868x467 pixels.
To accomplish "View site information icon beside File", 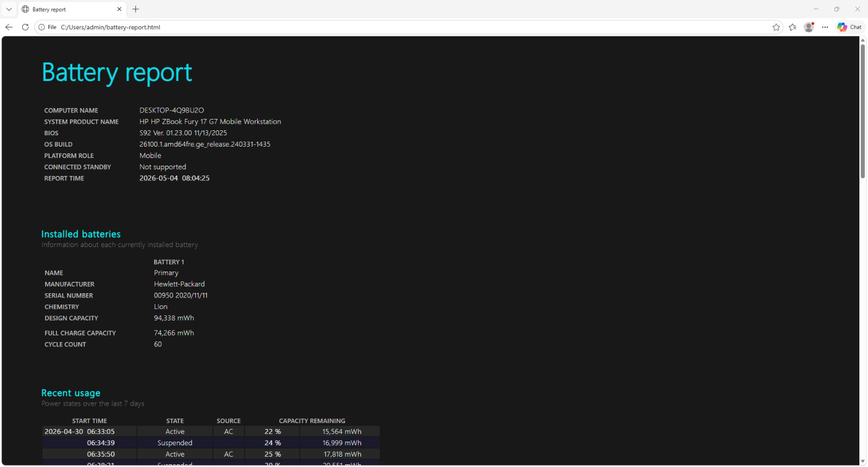I will [x=42, y=27].
